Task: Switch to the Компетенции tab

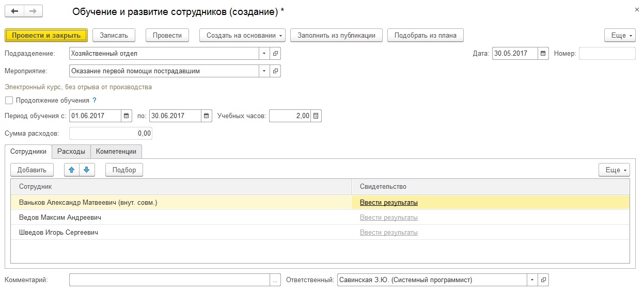Action: coord(116,151)
